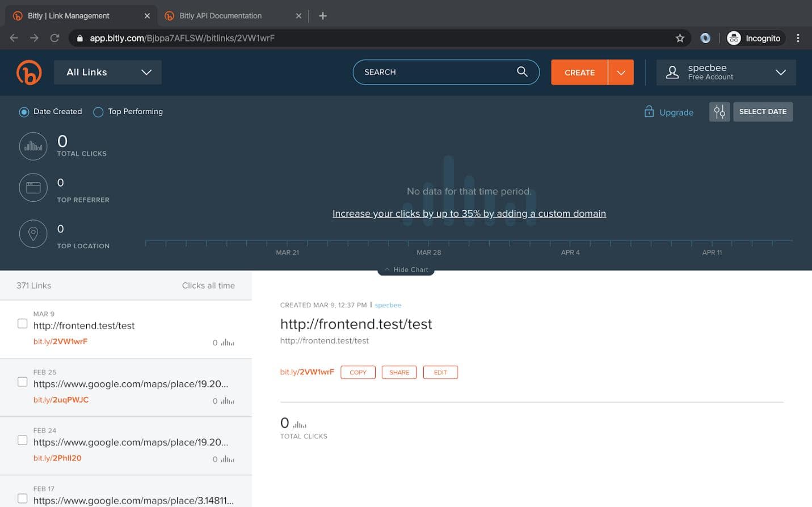The image size is (812, 507).
Task: Click the Top Referrer browser icon
Action: pos(33,188)
